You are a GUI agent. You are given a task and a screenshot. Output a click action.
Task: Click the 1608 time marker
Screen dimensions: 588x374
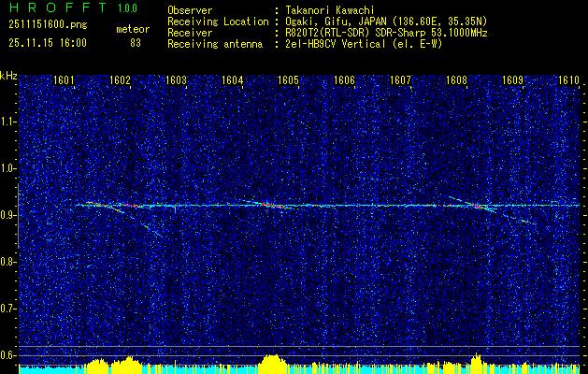point(456,80)
